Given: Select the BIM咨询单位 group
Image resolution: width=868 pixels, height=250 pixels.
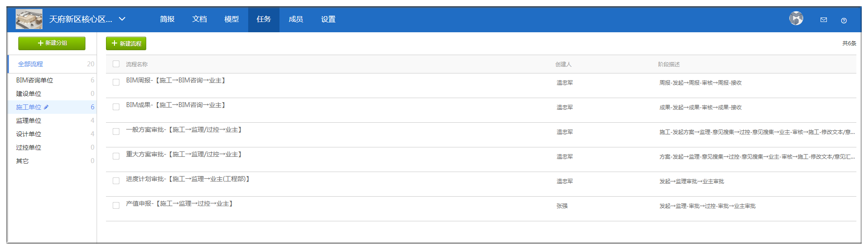Looking at the screenshot, I should point(34,80).
